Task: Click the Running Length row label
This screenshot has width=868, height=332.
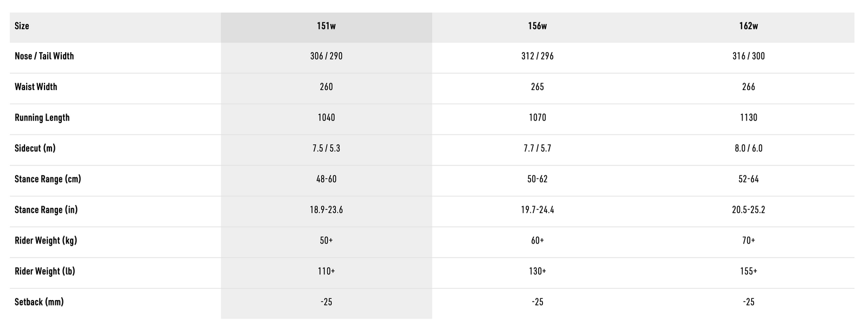Action: point(42,118)
